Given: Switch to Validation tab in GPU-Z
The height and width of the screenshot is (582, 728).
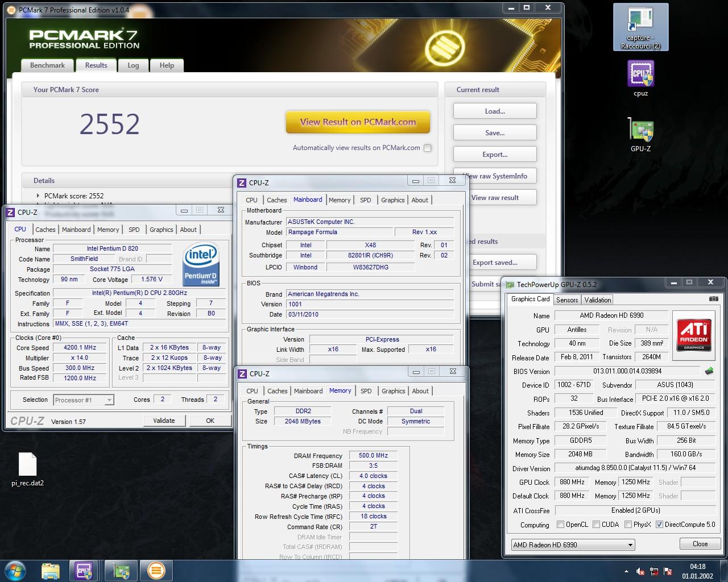Looking at the screenshot, I should [598, 300].
